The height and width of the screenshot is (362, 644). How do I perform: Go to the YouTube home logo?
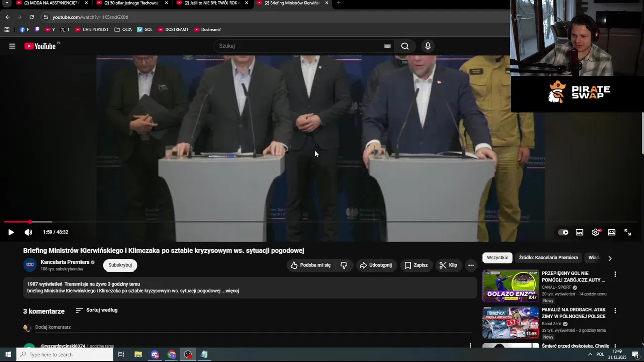tap(40, 46)
